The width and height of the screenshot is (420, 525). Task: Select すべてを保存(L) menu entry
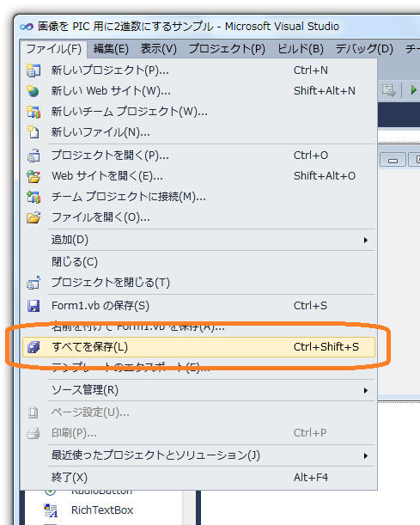click(198, 347)
